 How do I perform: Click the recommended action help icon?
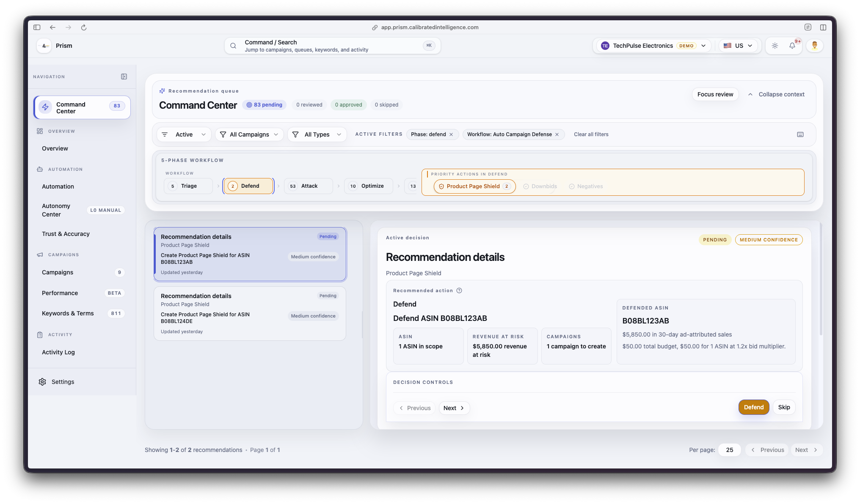[x=459, y=290]
